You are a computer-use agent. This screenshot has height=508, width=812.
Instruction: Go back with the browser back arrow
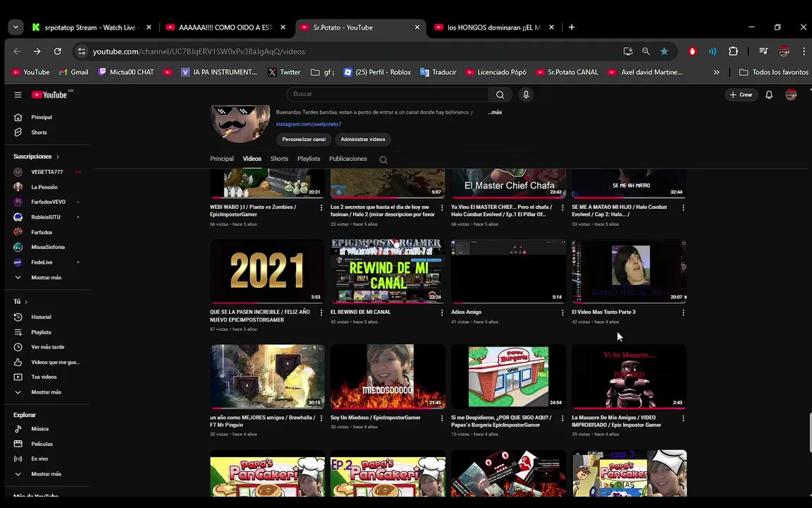tap(17, 52)
